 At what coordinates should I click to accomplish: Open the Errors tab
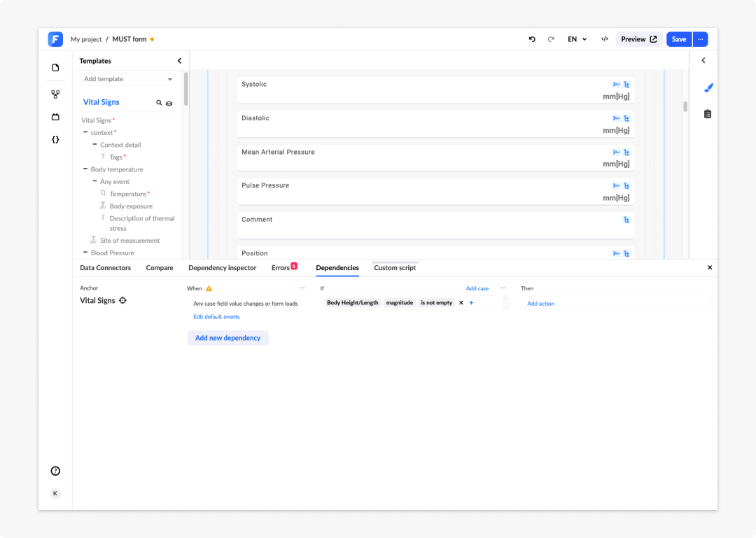point(284,267)
